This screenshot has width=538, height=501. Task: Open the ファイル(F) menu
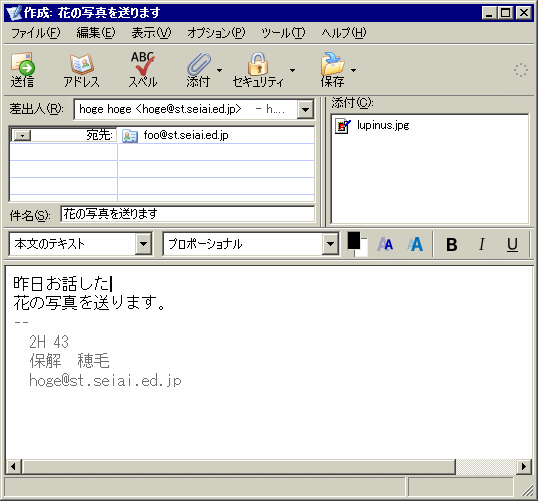coord(36,33)
